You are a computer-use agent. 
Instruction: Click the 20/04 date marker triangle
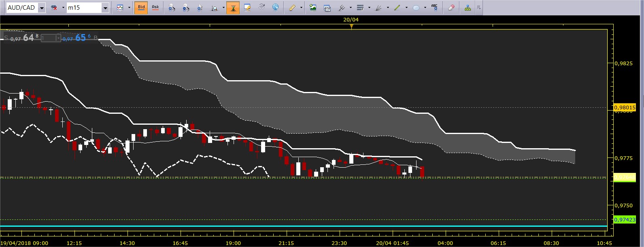[351, 26]
